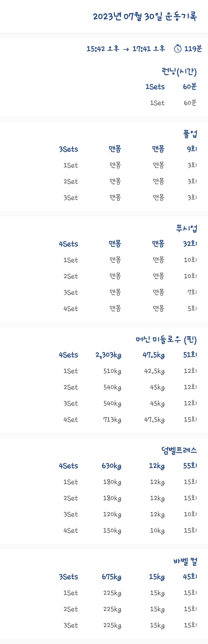Select the 7회 reps in 푸시업 3Set
Viewport: 208px width, 644px height.
tap(192, 292)
